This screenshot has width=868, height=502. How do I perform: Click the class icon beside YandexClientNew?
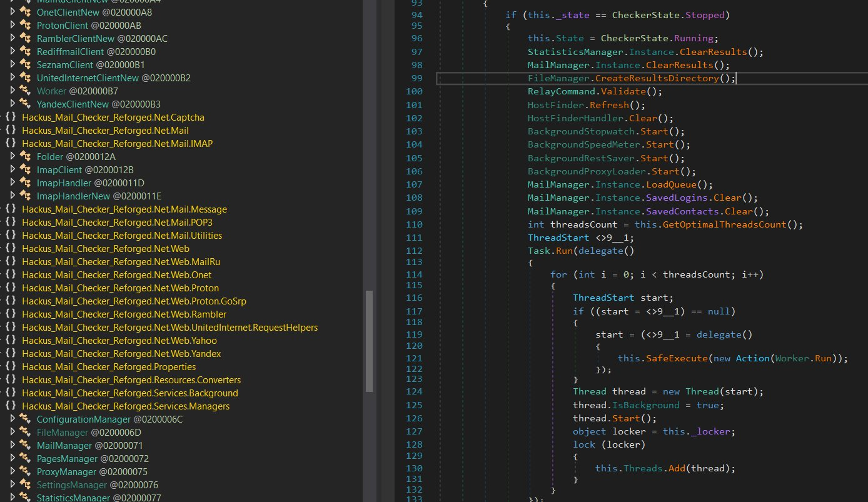click(x=26, y=104)
